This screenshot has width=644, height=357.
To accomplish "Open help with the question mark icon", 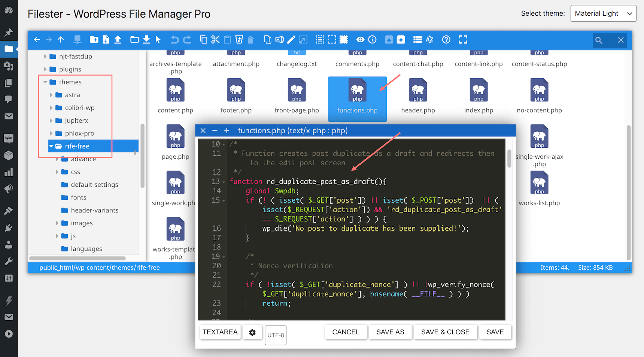I will tap(446, 40).
